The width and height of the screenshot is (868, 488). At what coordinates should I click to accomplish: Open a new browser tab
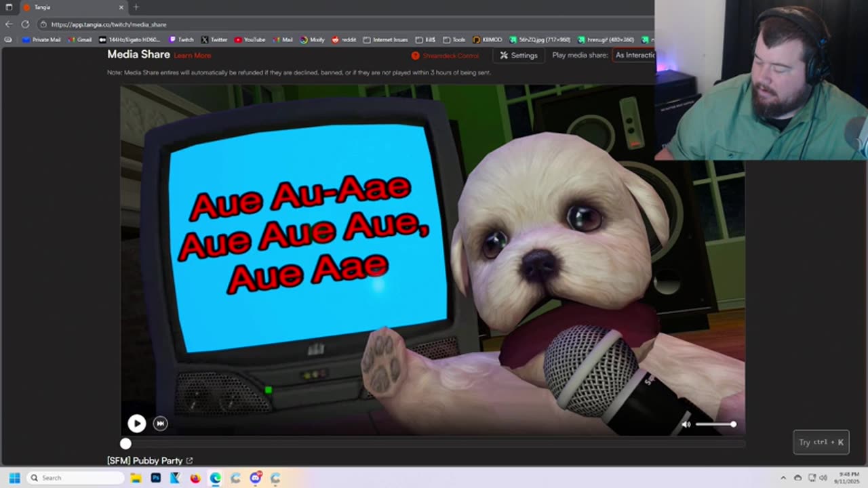pos(136,7)
